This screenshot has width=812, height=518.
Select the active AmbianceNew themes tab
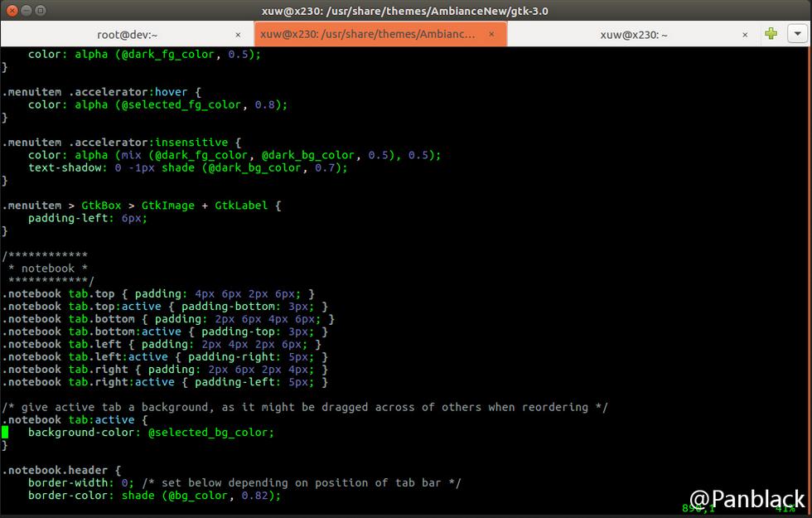[368, 35]
